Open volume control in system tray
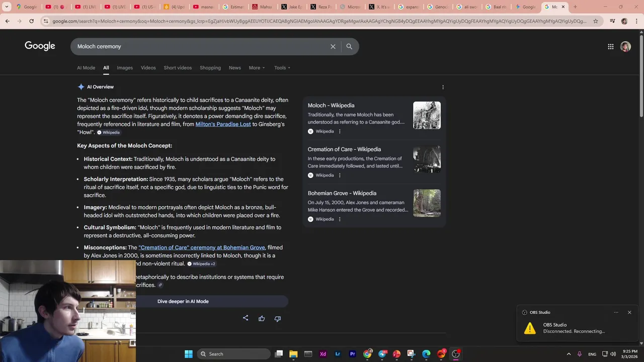The image size is (644, 362). point(613,354)
